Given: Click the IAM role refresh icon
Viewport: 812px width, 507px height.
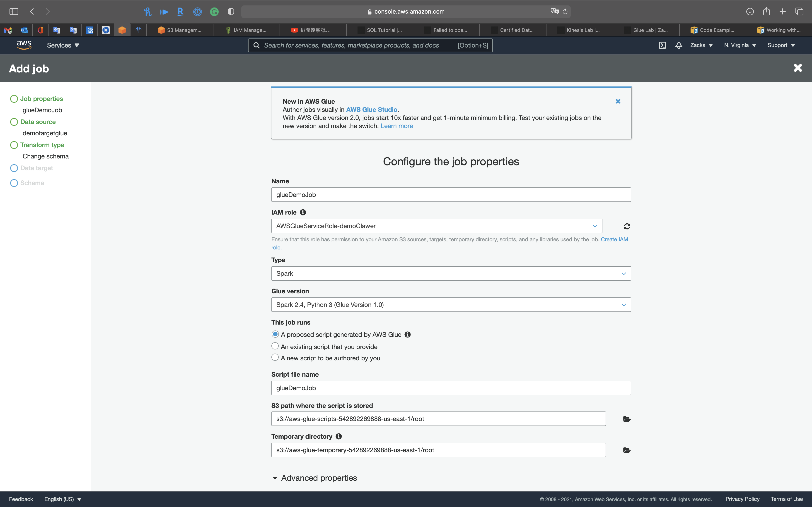Looking at the screenshot, I should pyautogui.click(x=627, y=226).
